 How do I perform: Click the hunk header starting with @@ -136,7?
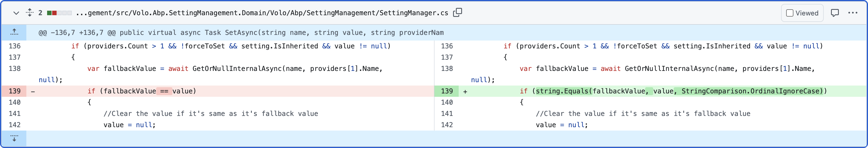[x=241, y=33]
